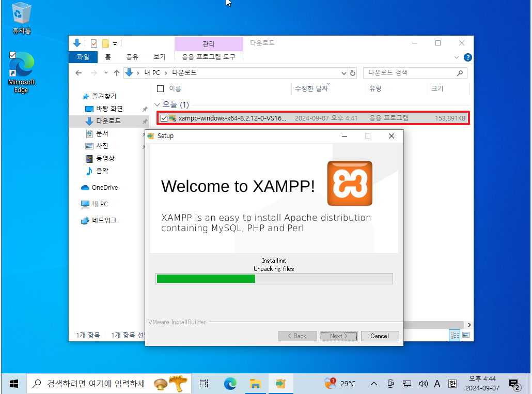Select the 관리 contextual tab
Screen dimensions: 532x394
tap(209, 44)
